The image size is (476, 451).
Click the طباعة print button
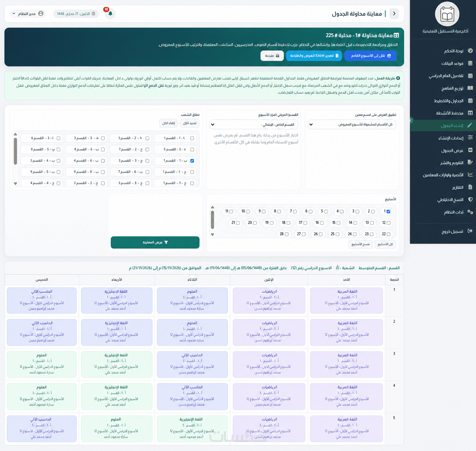coord(272,55)
